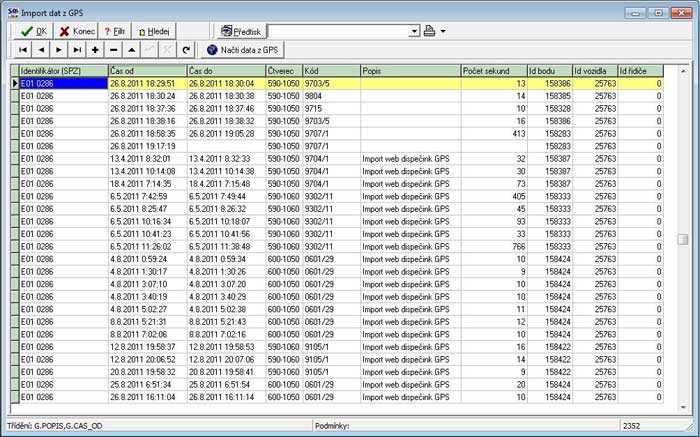Click the Id bodu value 158385
Screen dimensions: 700x437
pyautogui.click(x=550, y=96)
